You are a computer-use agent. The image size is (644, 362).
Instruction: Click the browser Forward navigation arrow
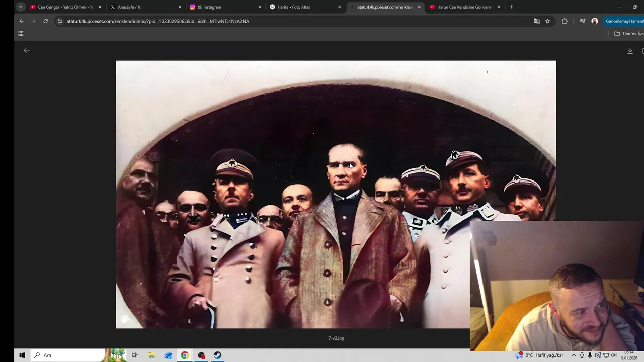tap(33, 21)
